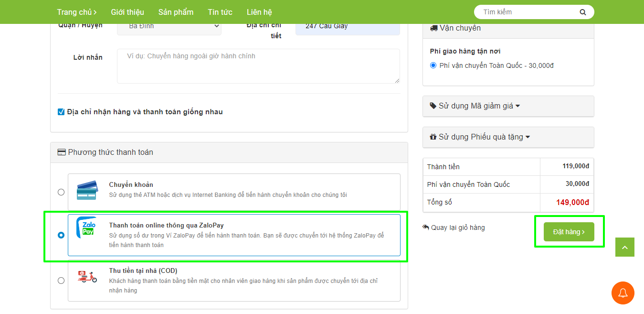The width and height of the screenshot is (644, 314).
Task: Toggle Địa chỉ nhận hàng và thanh toán giống nhau checkbox
Action: [x=61, y=112]
